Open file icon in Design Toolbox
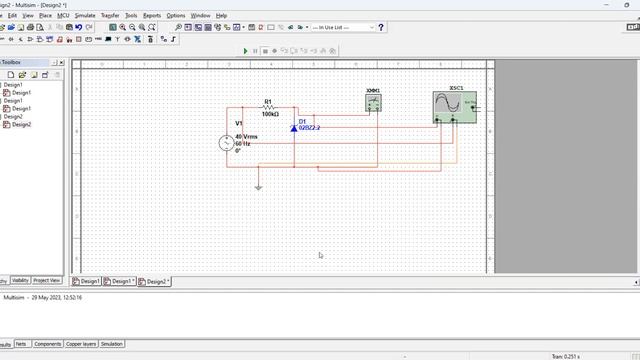 coord(22,75)
